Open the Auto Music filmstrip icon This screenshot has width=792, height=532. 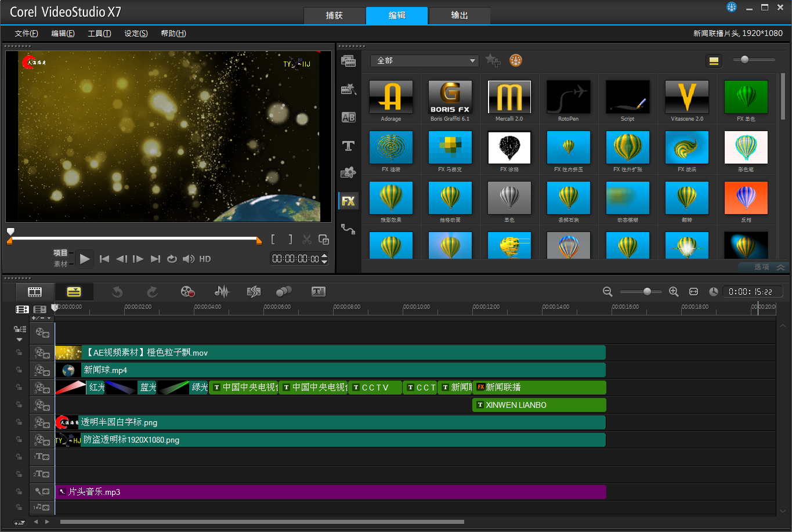coord(254,292)
